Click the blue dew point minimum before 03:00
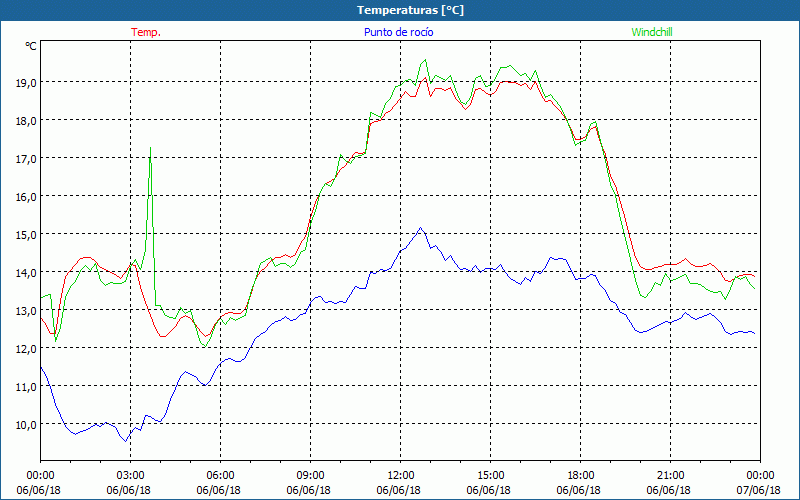The image size is (800, 500). (126, 441)
